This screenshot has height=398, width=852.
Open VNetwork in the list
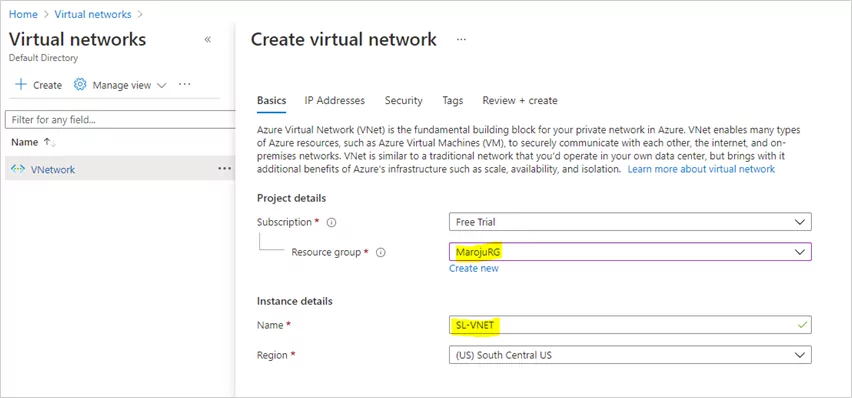click(x=53, y=169)
